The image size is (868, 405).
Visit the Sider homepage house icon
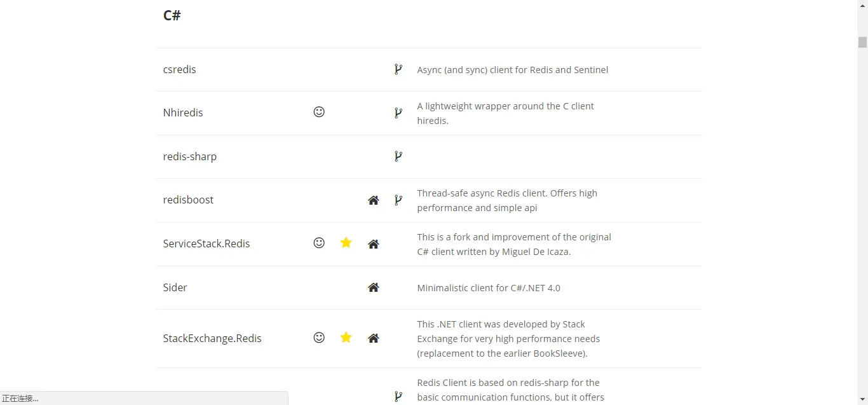374,287
